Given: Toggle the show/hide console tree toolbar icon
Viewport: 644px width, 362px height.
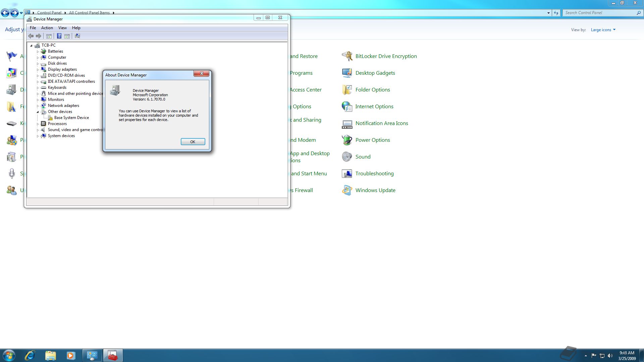Looking at the screenshot, I should coord(49,36).
